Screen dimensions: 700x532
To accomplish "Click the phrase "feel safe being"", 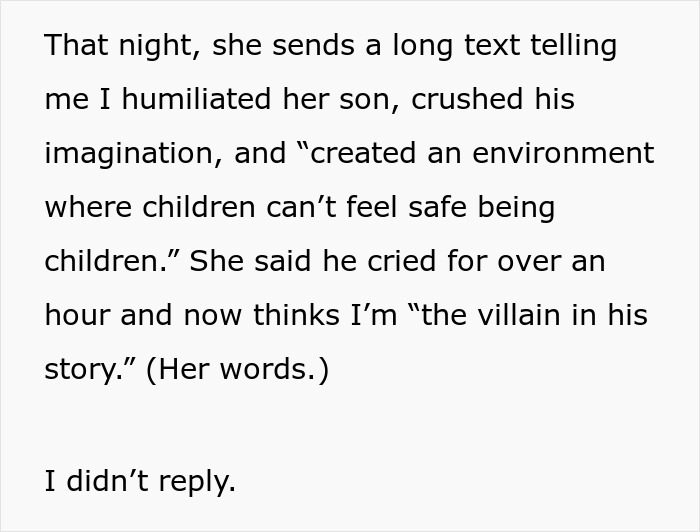I will (x=450, y=208).
